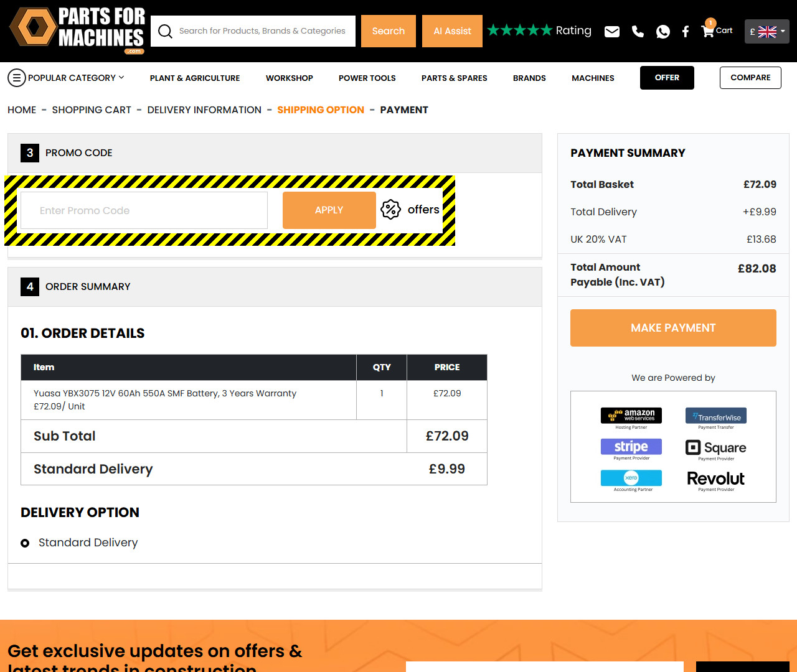The height and width of the screenshot is (672, 797).
Task: Click the Revolut payment provider logo
Action: point(715,479)
